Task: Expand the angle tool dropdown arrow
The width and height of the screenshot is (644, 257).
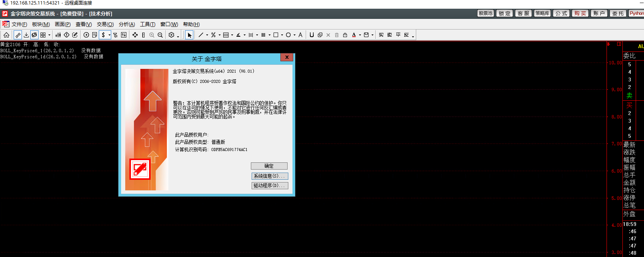Action: click(x=244, y=35)
